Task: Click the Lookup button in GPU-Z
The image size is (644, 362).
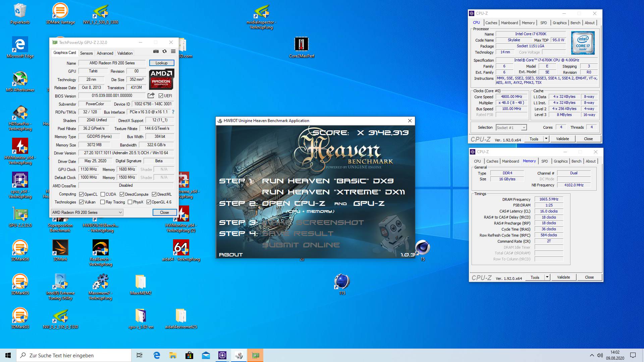Action: [x=161, y=63]
